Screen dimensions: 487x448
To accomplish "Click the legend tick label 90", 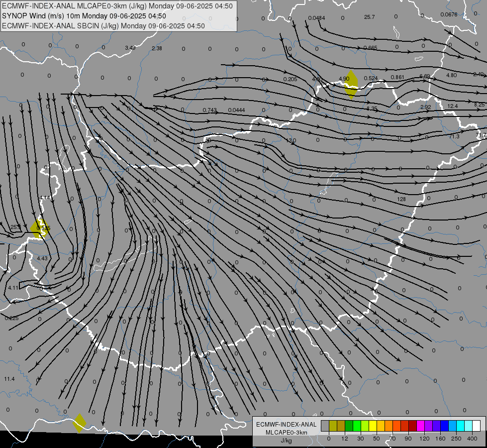I will (x=408, y=439).
